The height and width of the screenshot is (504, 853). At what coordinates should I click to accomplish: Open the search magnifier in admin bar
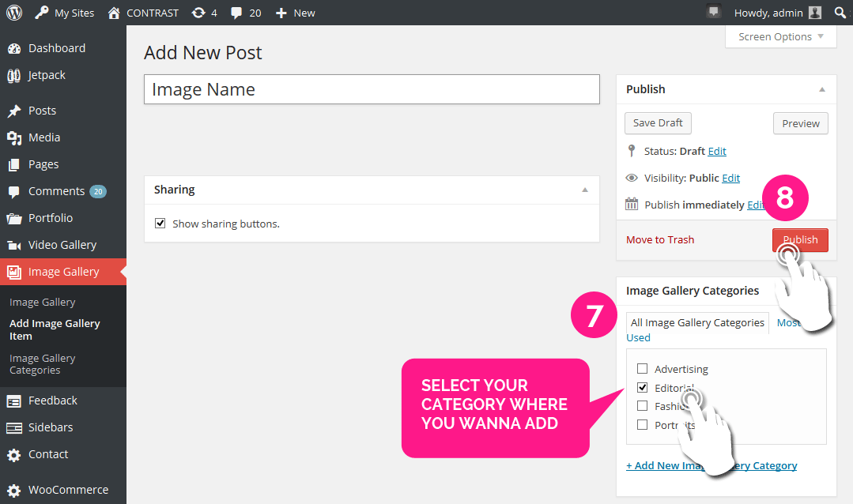(x=839, y=13)
